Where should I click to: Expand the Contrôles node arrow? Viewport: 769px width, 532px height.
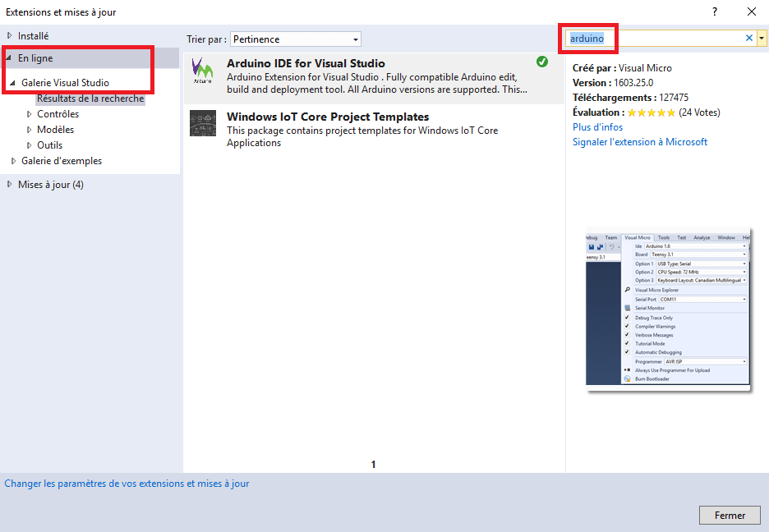[x=29, y=114]
